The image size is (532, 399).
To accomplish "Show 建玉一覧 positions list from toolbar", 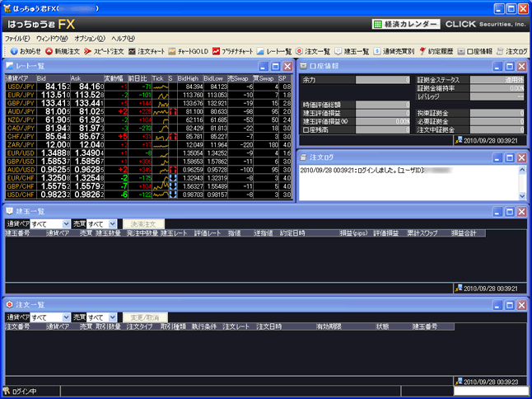I will 352,51.
